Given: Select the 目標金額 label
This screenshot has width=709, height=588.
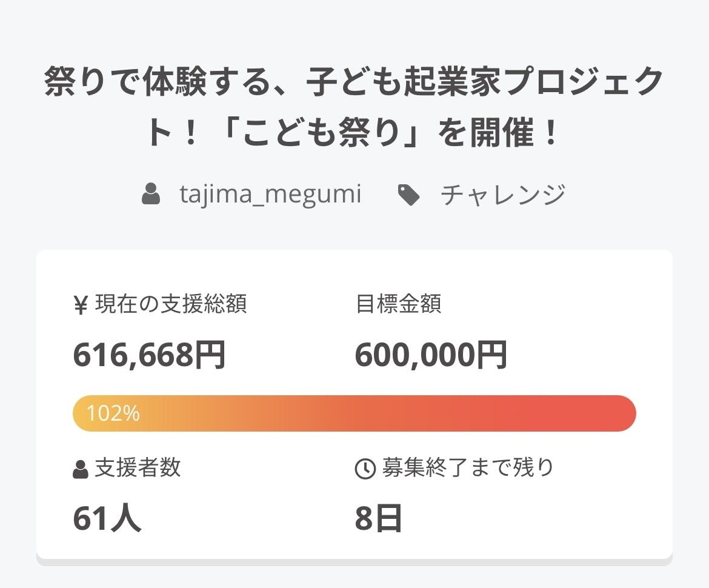Looking at the screenshot, I should (398, 304).
